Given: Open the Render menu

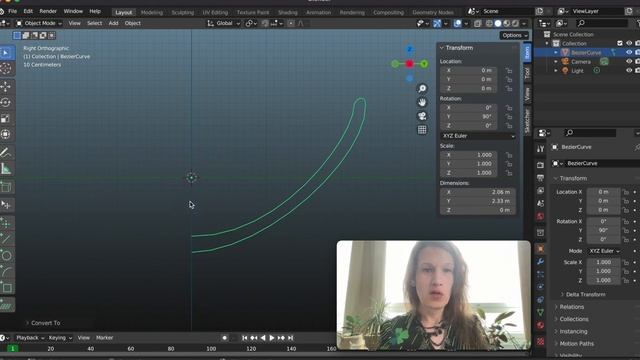Looking at the screenshot, I should 48,11.
